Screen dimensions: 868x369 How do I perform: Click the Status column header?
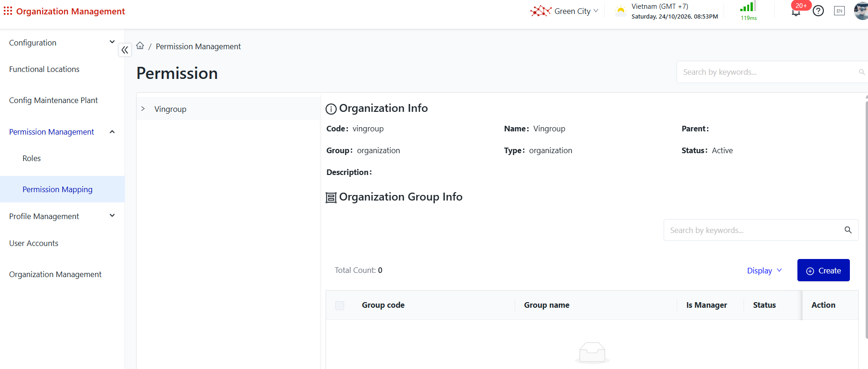tap(764, 305)
